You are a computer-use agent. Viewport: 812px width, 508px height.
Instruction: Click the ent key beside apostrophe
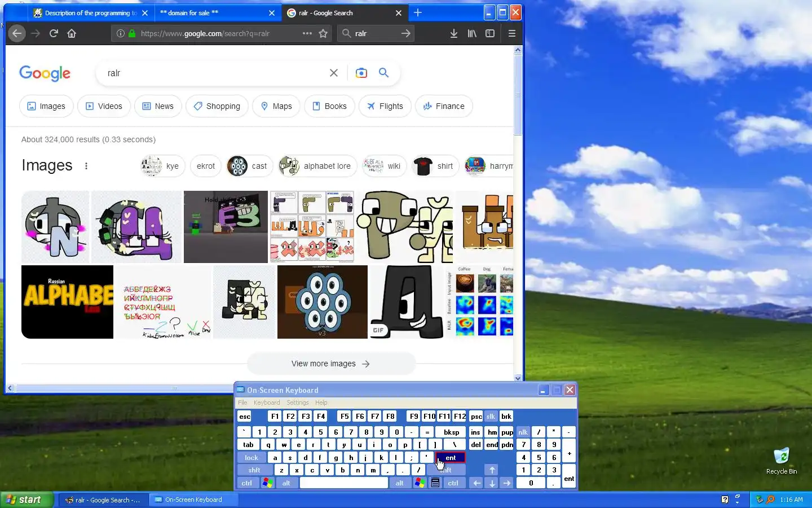tap(451, 458)
